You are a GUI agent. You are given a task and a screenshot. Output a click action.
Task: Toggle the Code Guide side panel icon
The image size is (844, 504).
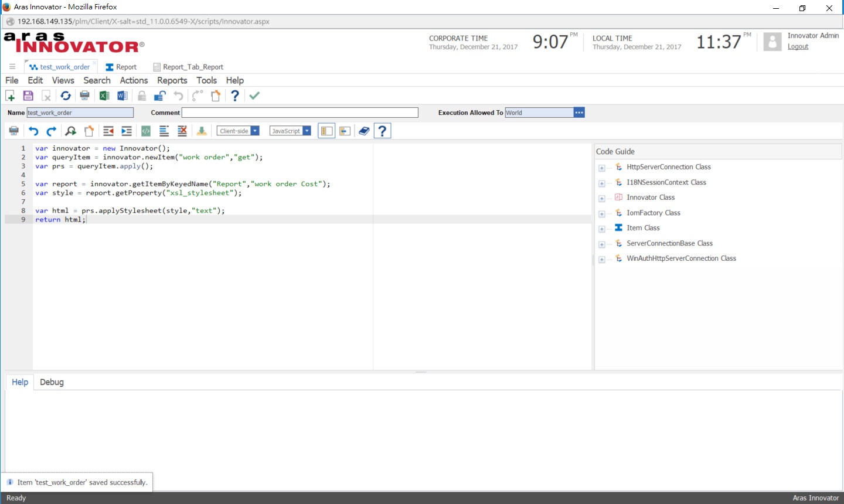(x=326, y=131)
